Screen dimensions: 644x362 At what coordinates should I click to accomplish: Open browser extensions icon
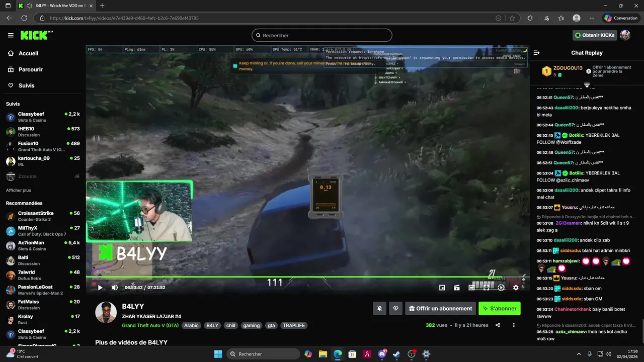[530, 18]
